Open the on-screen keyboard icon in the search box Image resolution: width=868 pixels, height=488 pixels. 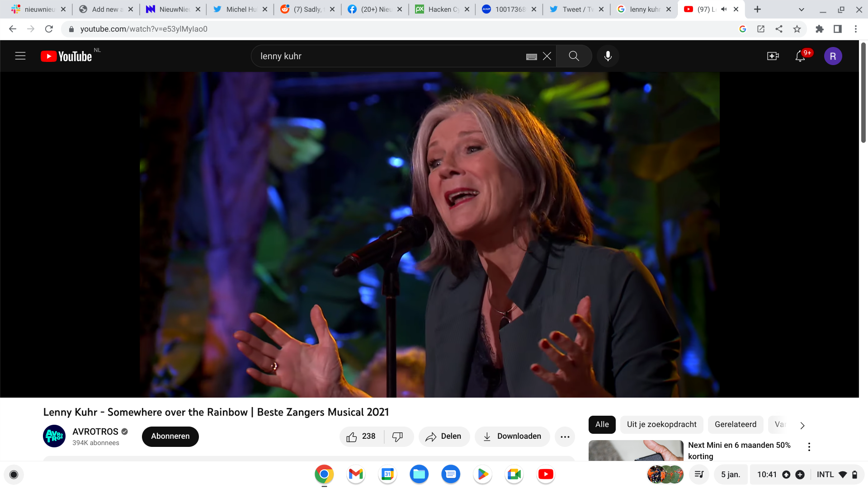532,56
